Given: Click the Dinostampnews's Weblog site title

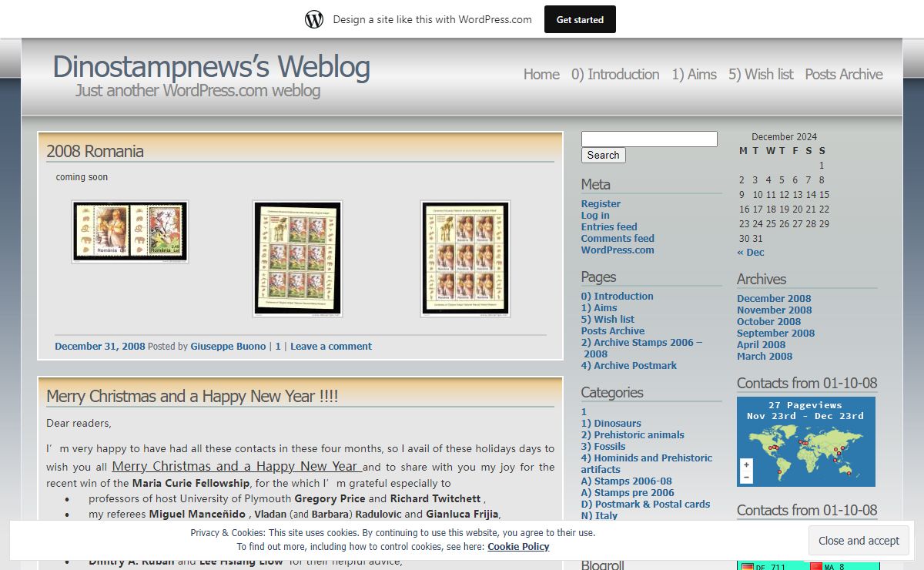Looking at the screenshot, I should pos(211,67).
